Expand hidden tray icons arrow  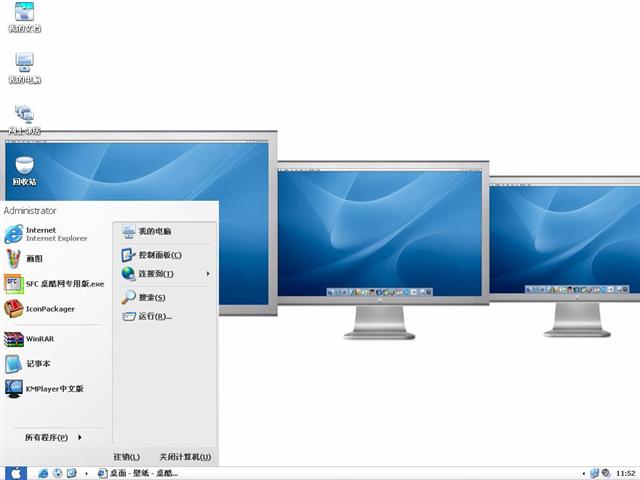tap(583, 473)
